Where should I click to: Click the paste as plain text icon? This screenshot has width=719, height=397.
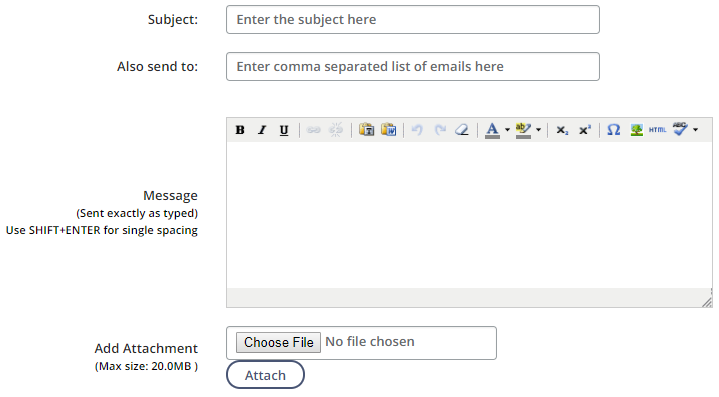pyautogui.click(x=366, y=130)
